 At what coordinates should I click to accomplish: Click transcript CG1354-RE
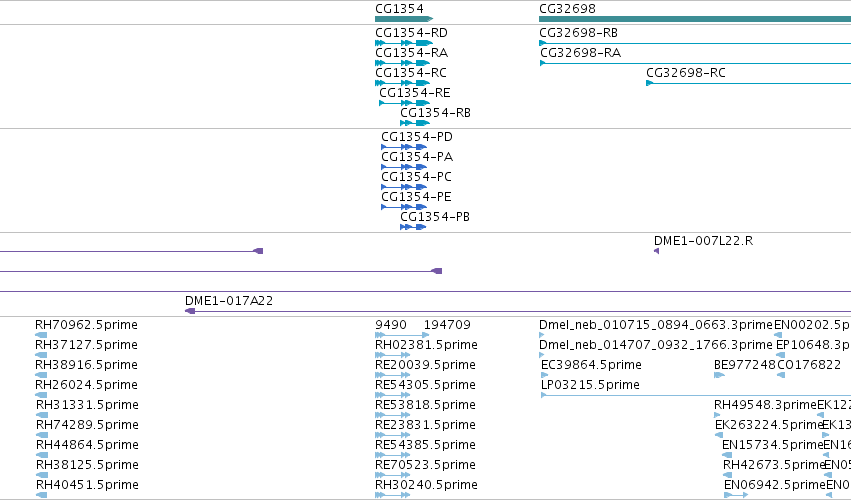point(415,93)
